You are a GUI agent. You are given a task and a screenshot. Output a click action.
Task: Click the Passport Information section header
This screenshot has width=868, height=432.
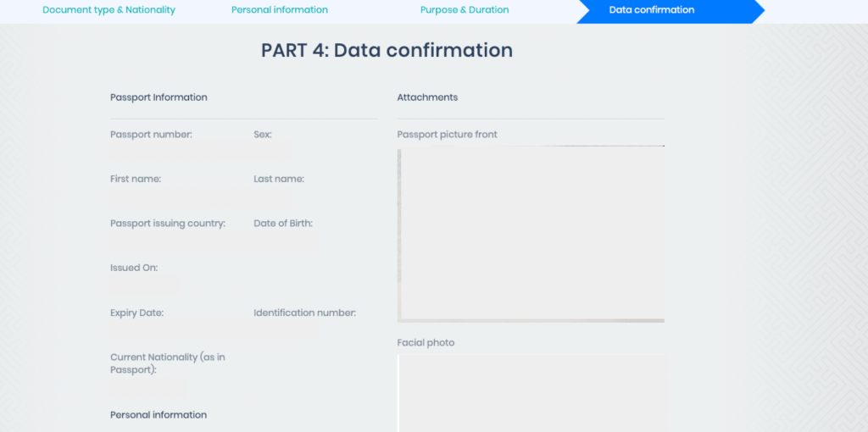pos(159,97)
